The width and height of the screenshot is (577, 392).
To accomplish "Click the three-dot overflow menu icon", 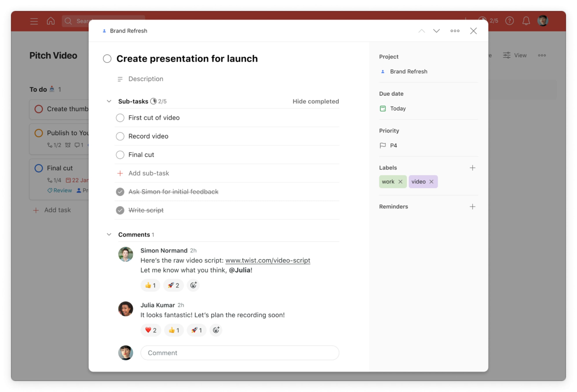I will 455,31.
